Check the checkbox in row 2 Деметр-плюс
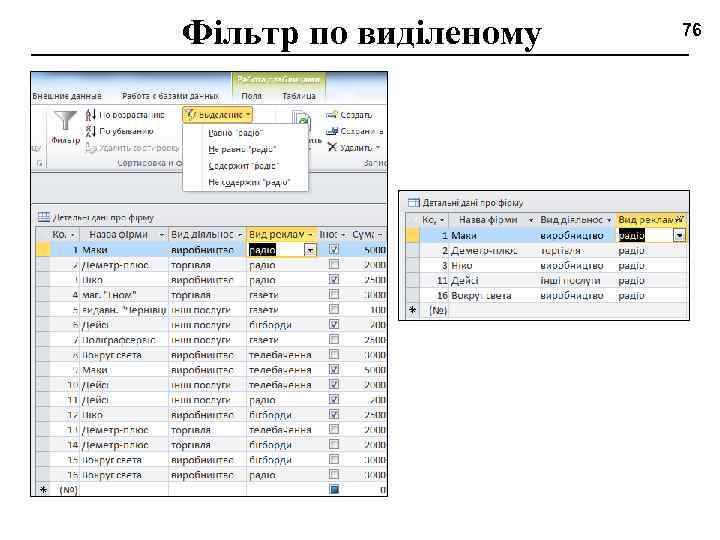The width and height of the screenshot is (720, 540). [334, 264]
